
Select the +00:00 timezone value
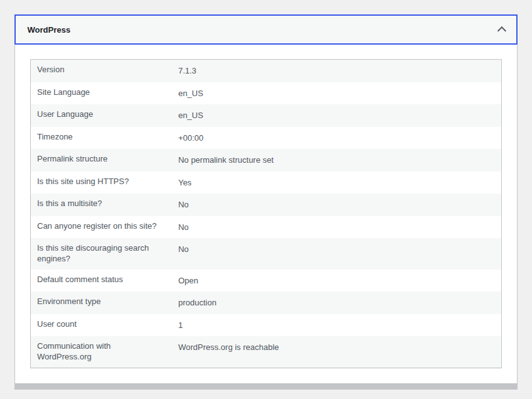click(191, 138)
